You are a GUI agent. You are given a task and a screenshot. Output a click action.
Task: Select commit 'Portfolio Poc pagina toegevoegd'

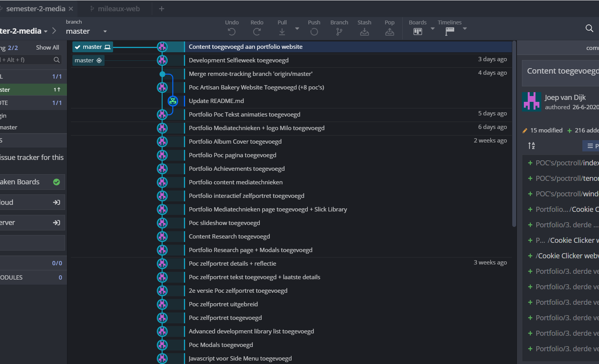[x=232, y=155]
